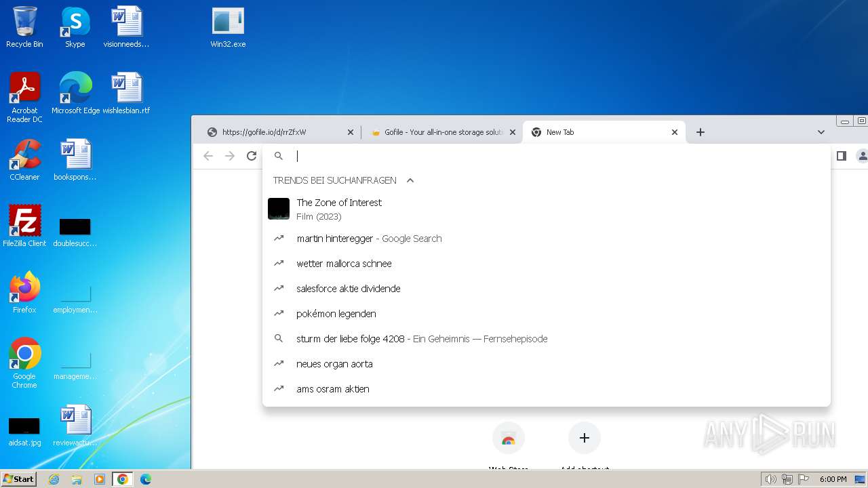The height and width of the screenshot is (488, 868).
Task: Click the 6:00 PM taskbar clock
Action: click(833, 479)
